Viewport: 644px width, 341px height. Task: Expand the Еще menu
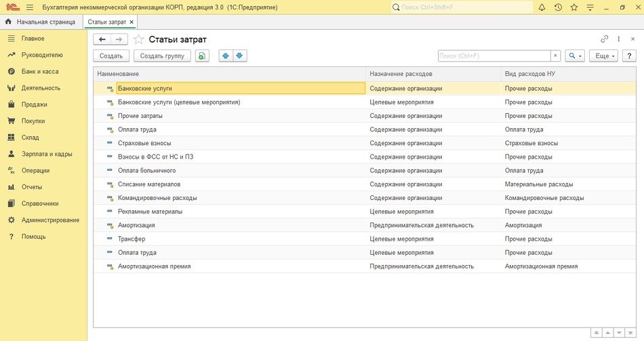tap(603, 56)
